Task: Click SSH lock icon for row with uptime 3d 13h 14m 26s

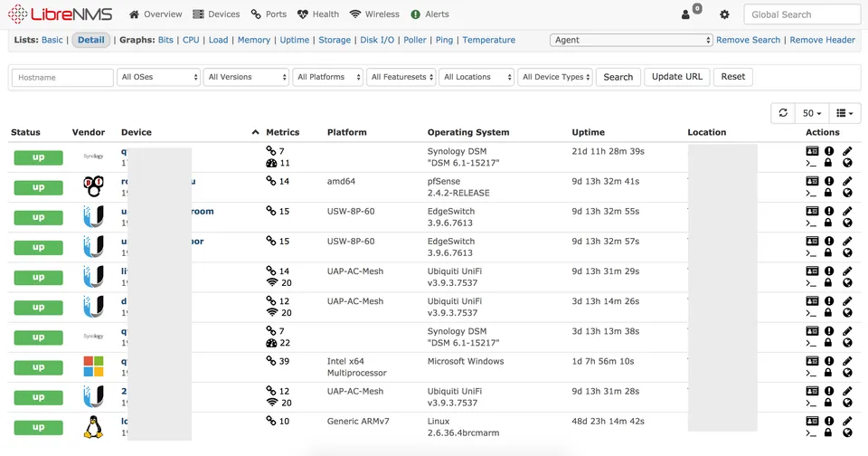Action: (x=828, y=312)
